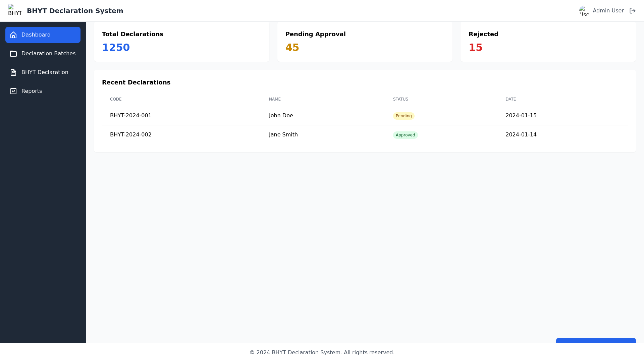Click the document icon beside BHYT Declaration
The height and width of the screenshot is (362, 644).
point(13,72)
